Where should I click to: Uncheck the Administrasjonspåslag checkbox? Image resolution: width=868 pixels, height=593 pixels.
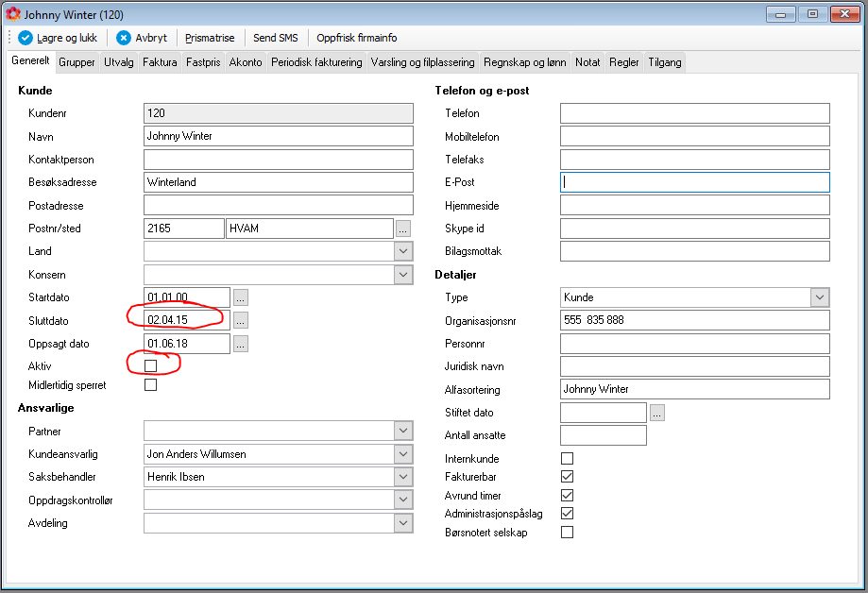tap(567, 514)
